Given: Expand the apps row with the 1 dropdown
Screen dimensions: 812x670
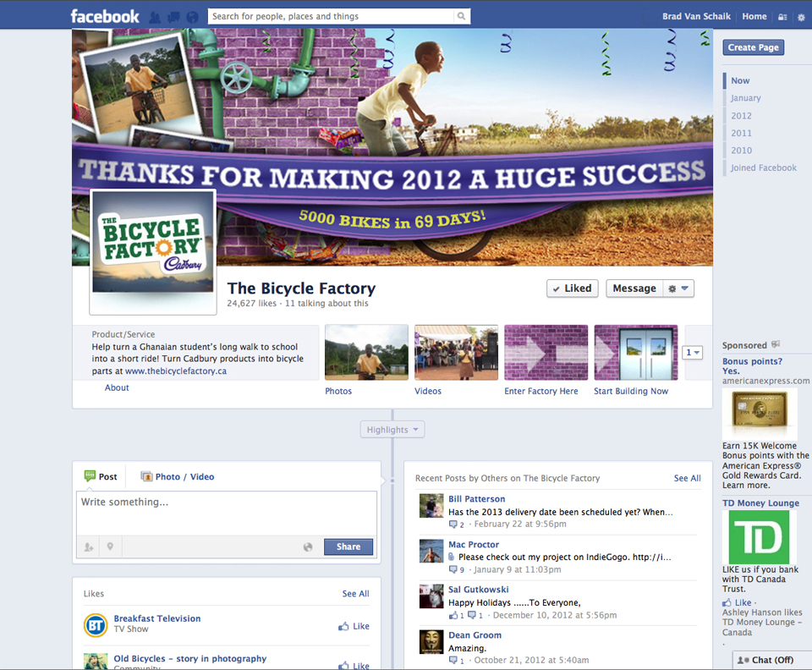Looking at the screenshot, I should (x=693, y=353).
